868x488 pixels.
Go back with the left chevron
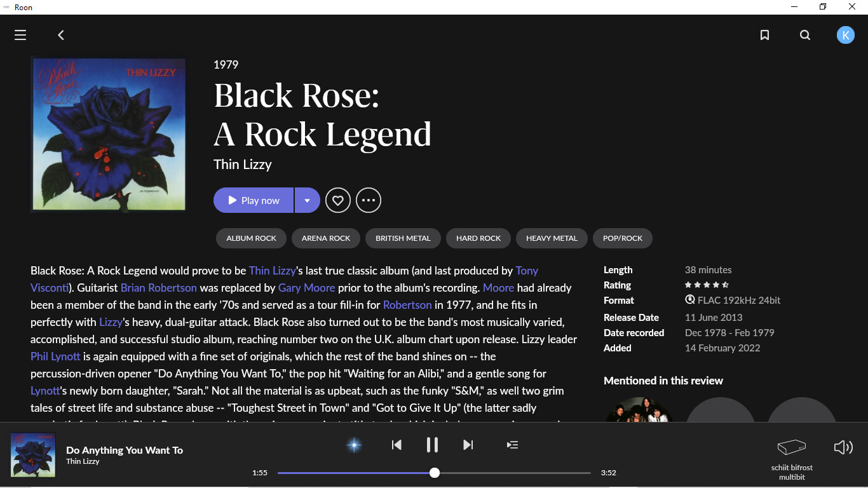tap(61, 35)
